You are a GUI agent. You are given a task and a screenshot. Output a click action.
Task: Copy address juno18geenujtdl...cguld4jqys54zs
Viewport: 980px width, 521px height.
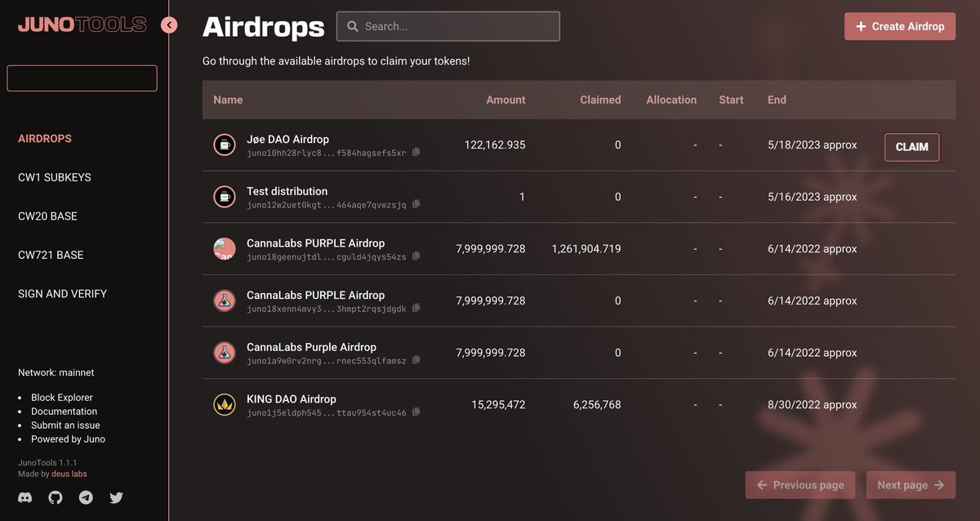(416, 256)
